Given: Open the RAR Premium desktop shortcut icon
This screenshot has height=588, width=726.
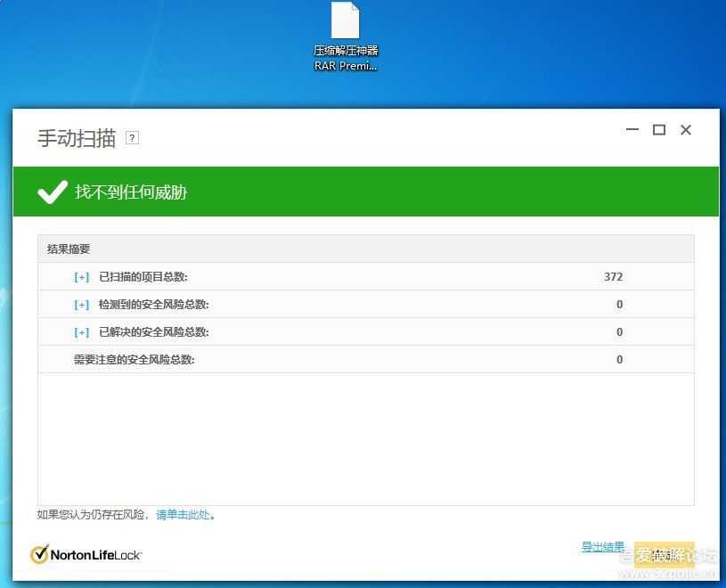Looking at the screenshot, I should (x=347, y=22).
